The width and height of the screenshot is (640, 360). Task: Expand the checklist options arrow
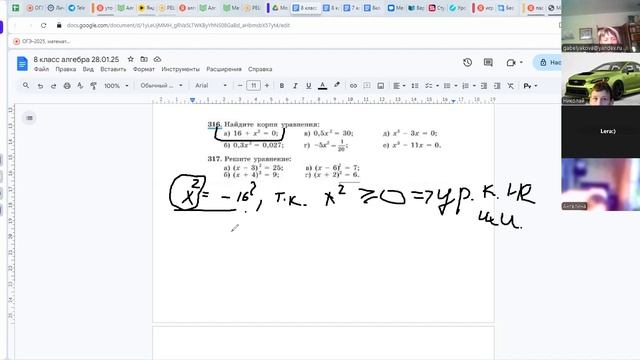[x=437, y=86]
